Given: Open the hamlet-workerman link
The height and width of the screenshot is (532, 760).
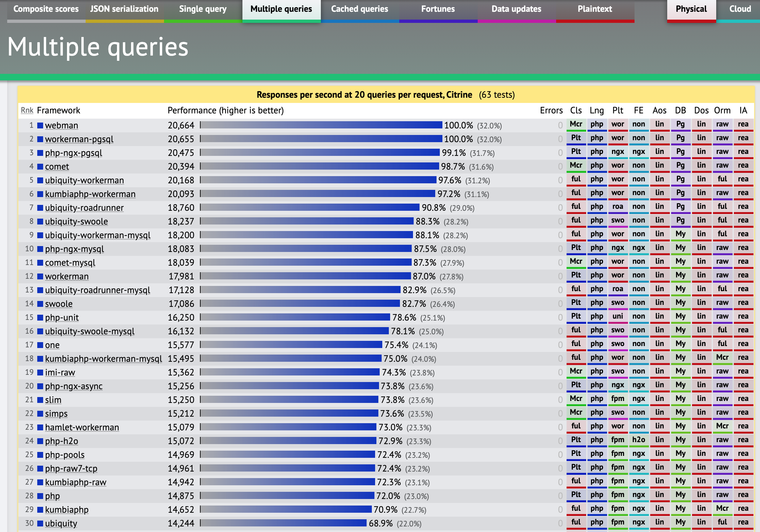Looking at the screenshot, I should coord(82,428).
